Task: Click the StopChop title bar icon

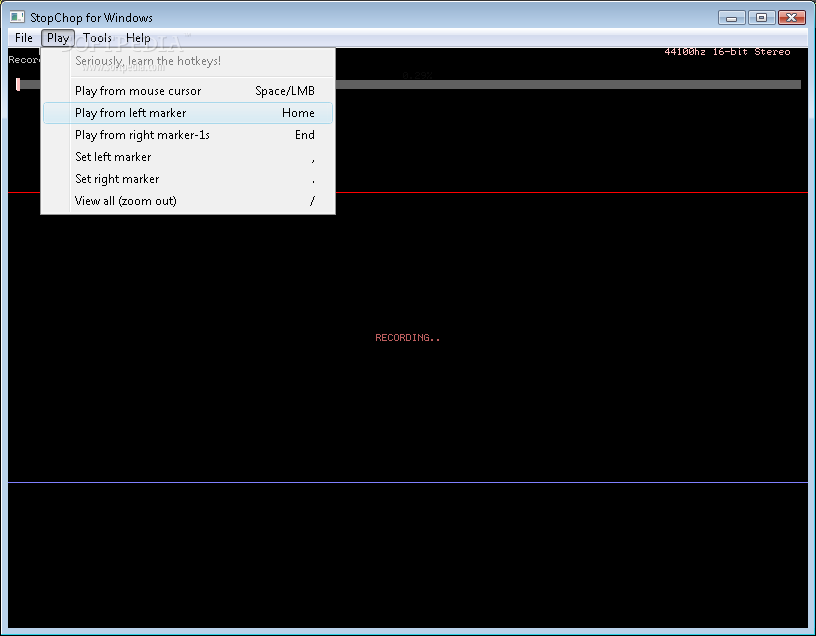Action: (17, 17)
